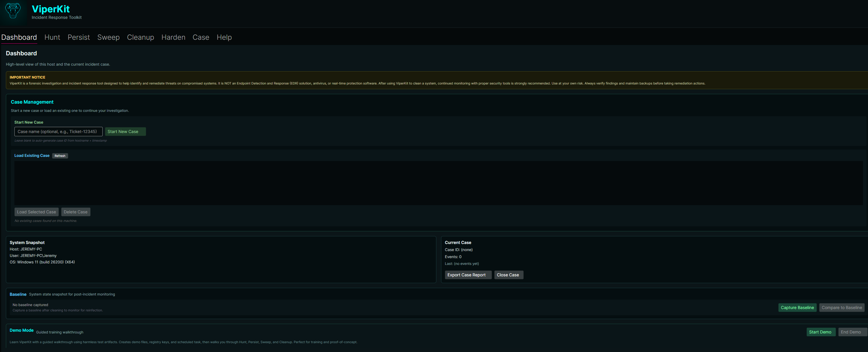Capture a system baseline
The image size is (868, 352).
pyautogui.click(x=797, y=308)
